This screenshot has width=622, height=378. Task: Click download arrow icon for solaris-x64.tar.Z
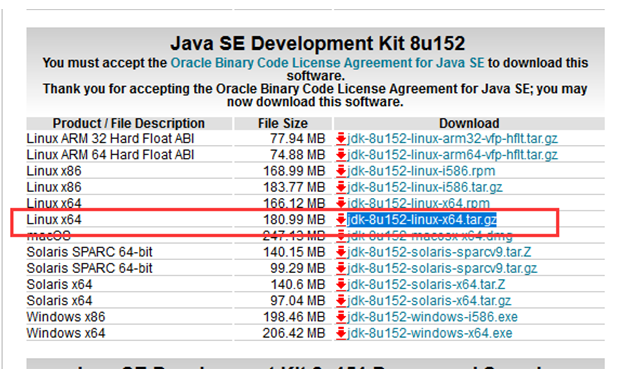click(x=341, y=285)
